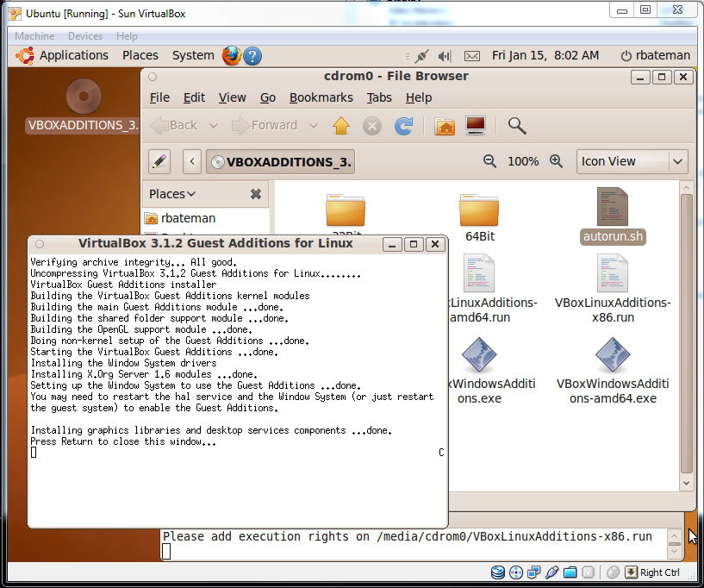The width and height of the screenshot is (704, 588).
Task: Click the file pane scroll down arrow
Action: (686, 484)
